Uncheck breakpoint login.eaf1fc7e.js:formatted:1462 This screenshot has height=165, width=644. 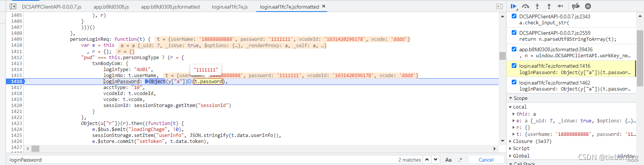(x=514, y=82)
